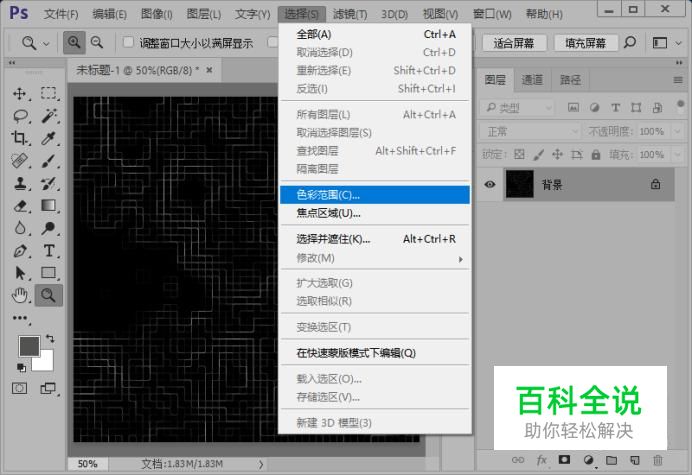
Task: Switch to 通道 tab
Action: pyautogui.click(x=532, y=80)
